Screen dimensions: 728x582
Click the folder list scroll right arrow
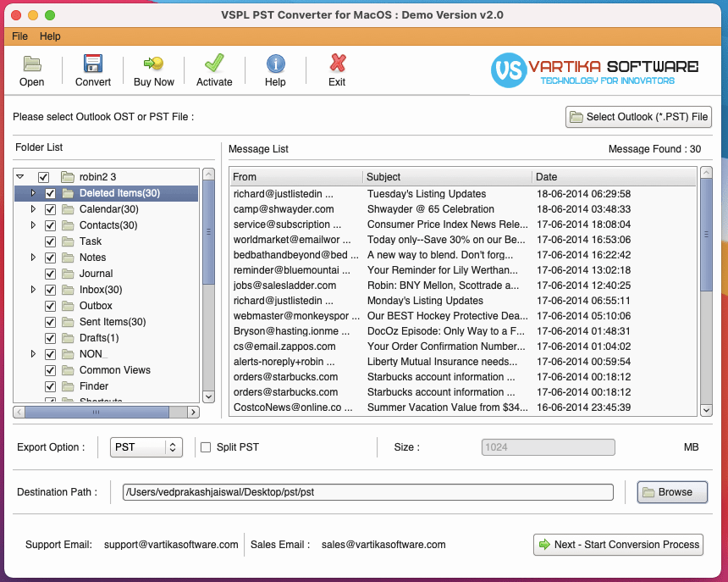[194, 412]
